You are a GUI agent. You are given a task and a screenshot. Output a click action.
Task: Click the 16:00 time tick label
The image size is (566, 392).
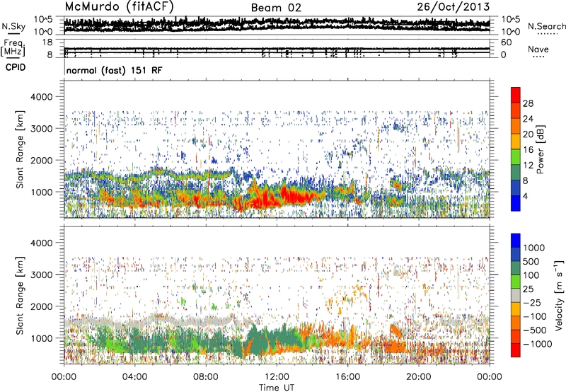347,377
